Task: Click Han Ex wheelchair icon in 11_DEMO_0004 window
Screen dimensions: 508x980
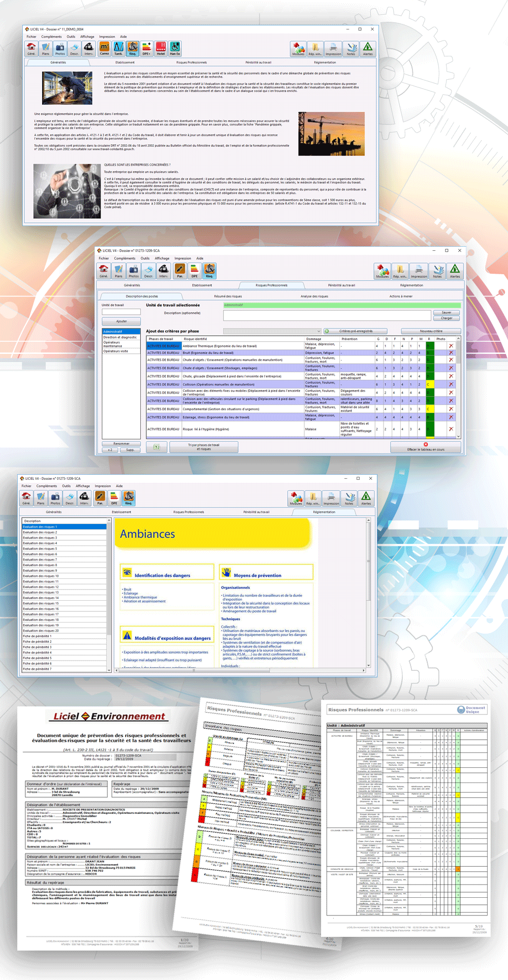Action: click(x=175, y=49)
